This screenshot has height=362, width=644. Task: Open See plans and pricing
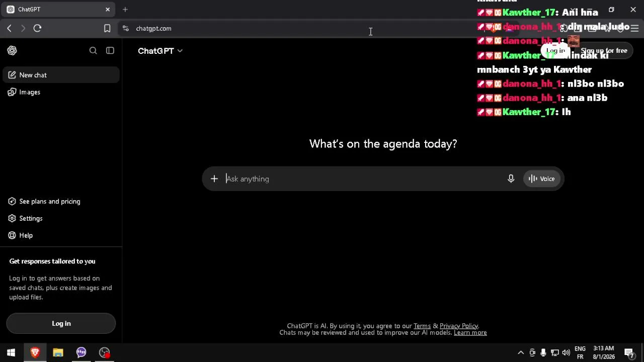click(61, 201)
